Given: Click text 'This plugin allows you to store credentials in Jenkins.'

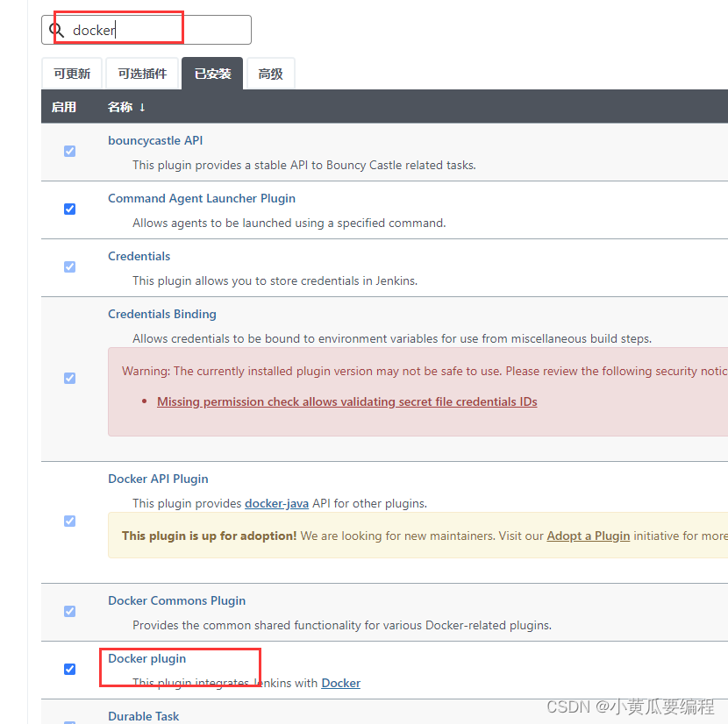Looking at the screenshot, I should pos(275,280).
